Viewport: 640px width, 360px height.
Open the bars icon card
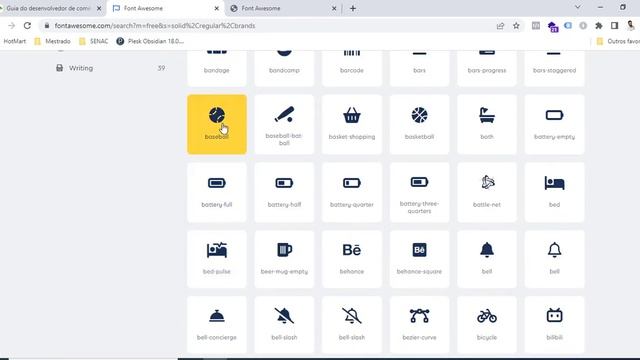pyautogui.click(x=419, y=68)
